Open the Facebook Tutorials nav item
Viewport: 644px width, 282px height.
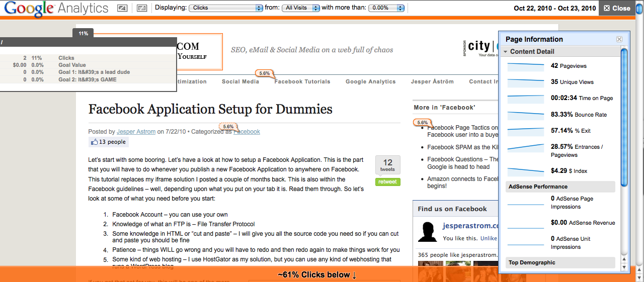coord(302,81)
